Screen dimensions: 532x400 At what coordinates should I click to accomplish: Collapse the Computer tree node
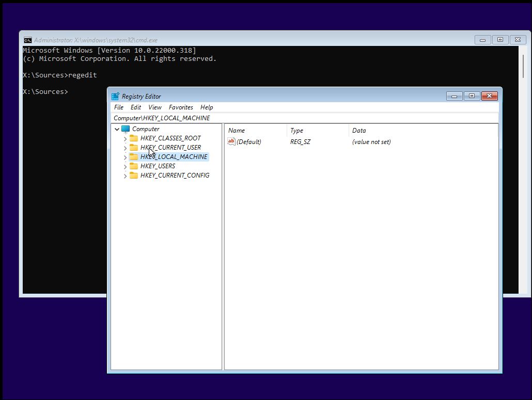[117, 129]
